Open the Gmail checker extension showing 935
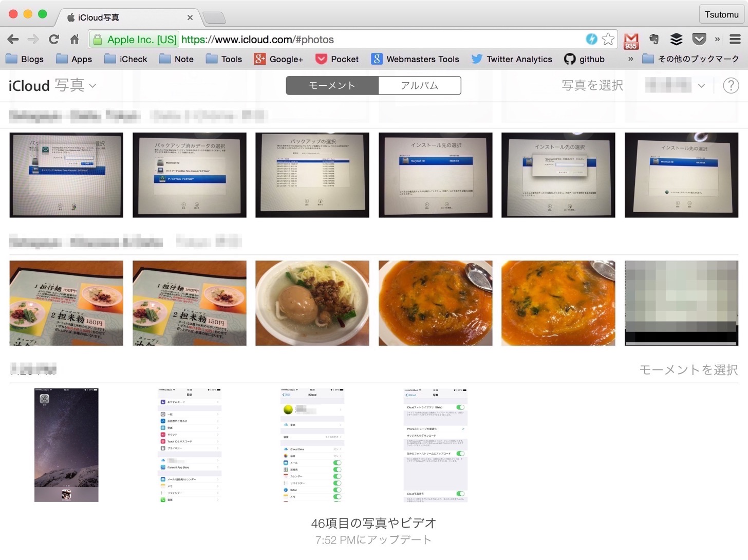This screenshot has height=560, width=748. [x=631, y=40]
